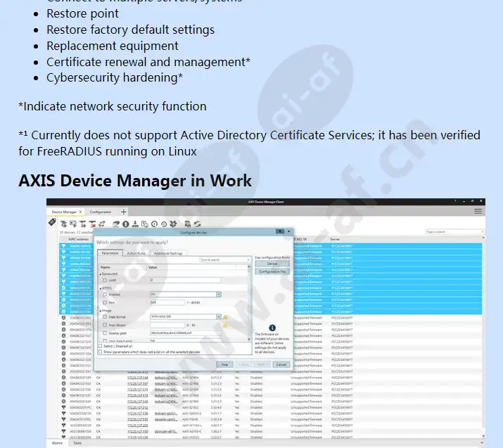Tick the Bandwidth Limit checkbox
This screenshot has width=503, height=448.
pos(105,281)
